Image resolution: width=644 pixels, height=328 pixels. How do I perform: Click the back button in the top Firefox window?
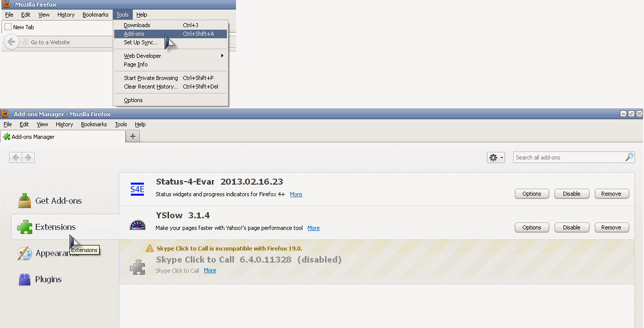click(x=11, y=42)
